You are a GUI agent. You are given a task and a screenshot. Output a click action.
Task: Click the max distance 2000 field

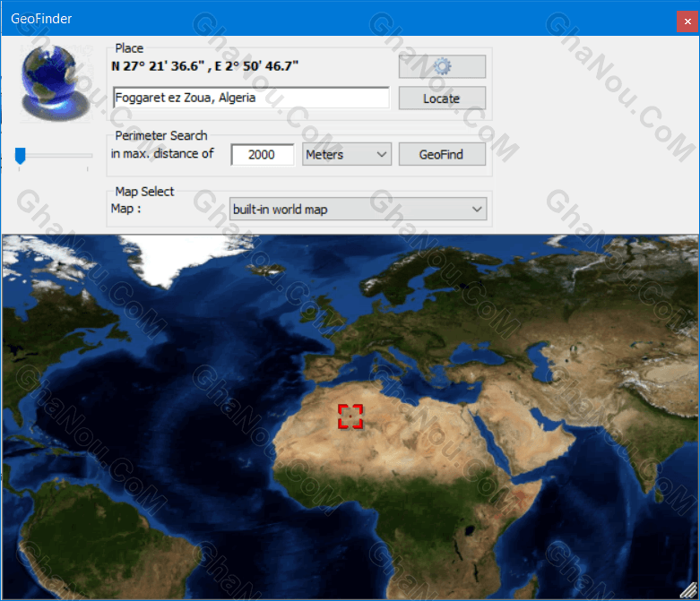pyautogui.click(x=263, y=154)
